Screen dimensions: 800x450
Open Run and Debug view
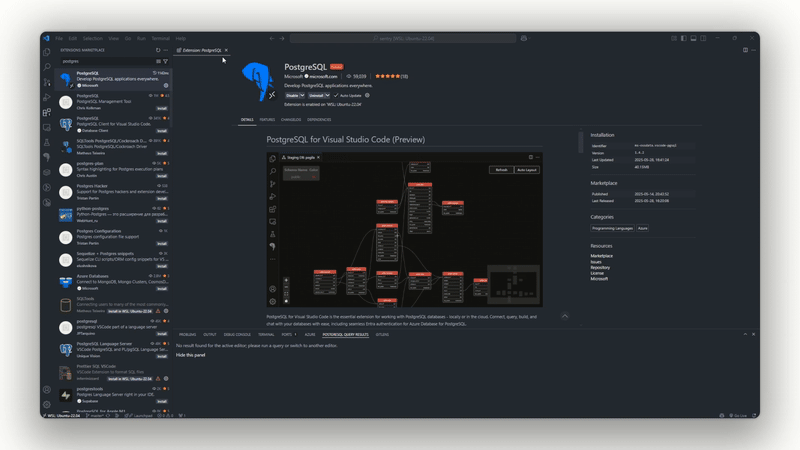click(x=47, y=97)
